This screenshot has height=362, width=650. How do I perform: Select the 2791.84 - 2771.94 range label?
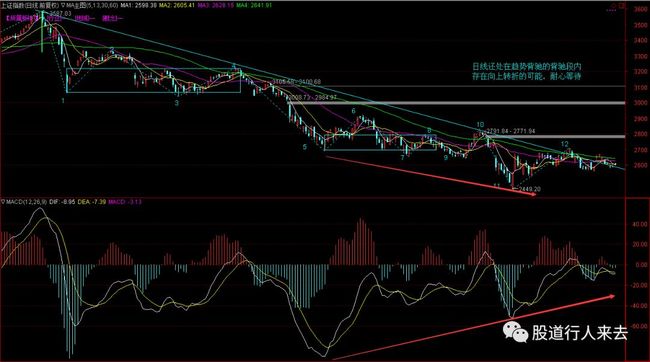pyautogui.click(x=511, y=131)
